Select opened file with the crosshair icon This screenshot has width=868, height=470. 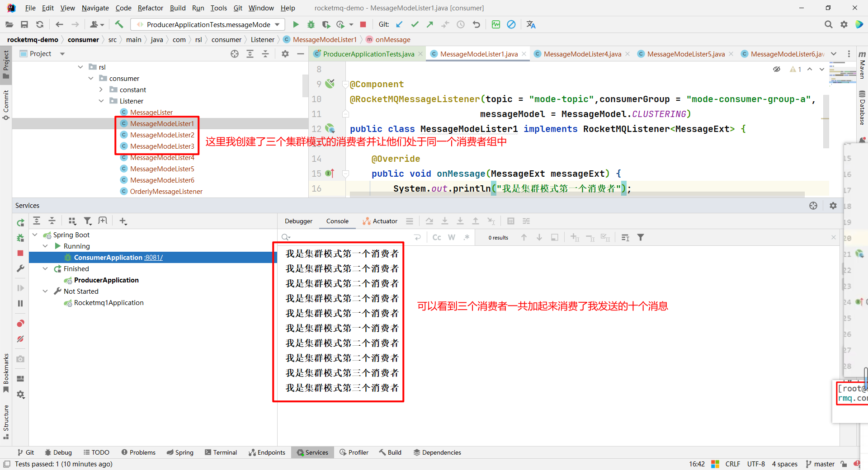tap(235, 54)
